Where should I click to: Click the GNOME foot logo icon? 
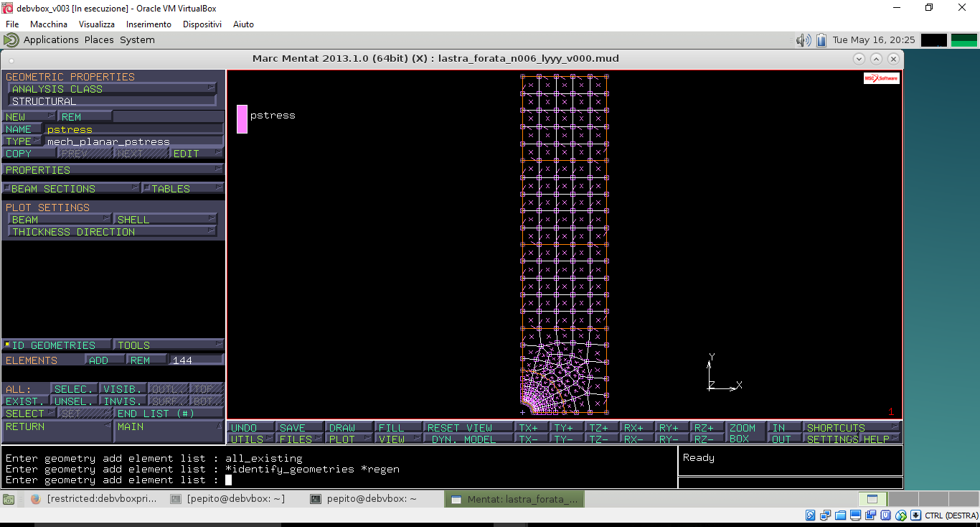coord(11,40)
